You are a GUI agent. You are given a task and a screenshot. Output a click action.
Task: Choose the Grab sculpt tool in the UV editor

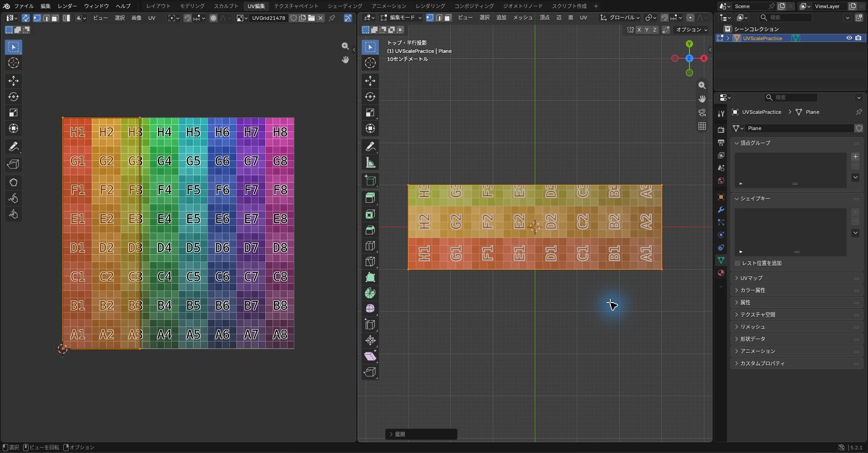tap(14, 182)
